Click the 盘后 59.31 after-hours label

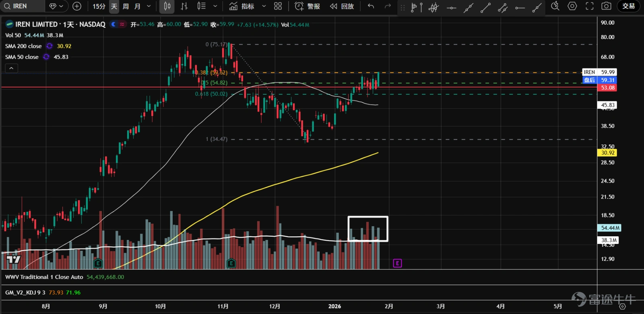(x=599, y=80)
